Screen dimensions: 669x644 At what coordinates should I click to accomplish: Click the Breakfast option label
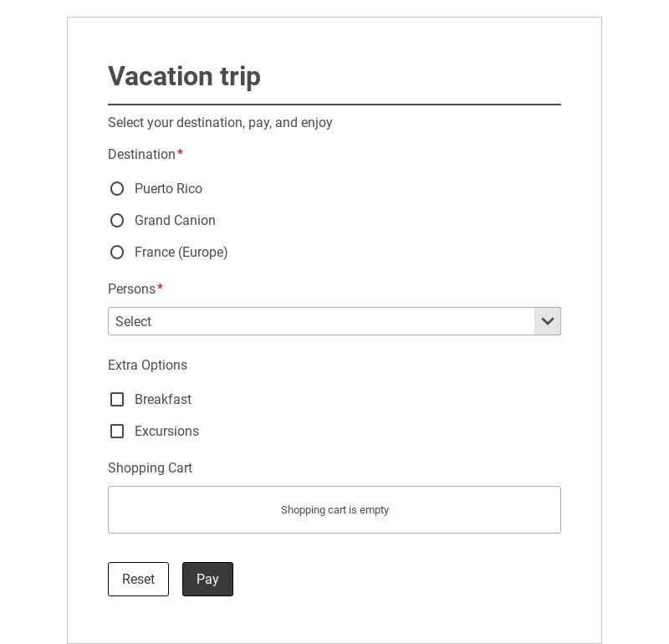pyautogui.click(x=163, y=400)
